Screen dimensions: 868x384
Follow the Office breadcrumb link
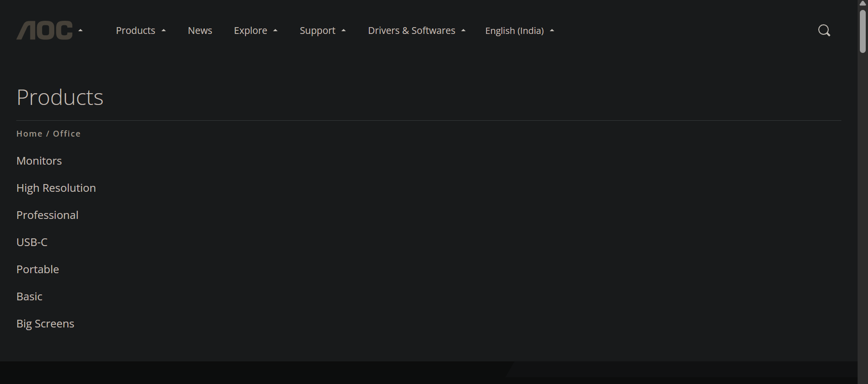pos(67,133)
